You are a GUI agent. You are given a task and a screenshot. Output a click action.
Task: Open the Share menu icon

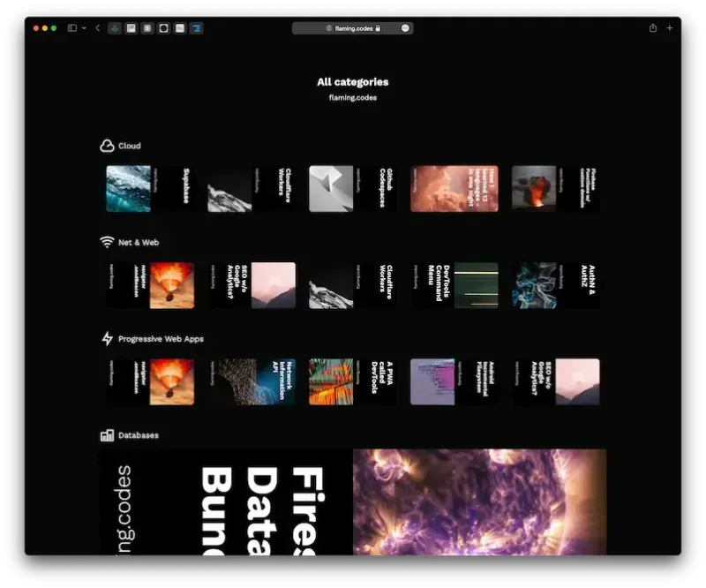pyautogui.click(x=653, y=28)
